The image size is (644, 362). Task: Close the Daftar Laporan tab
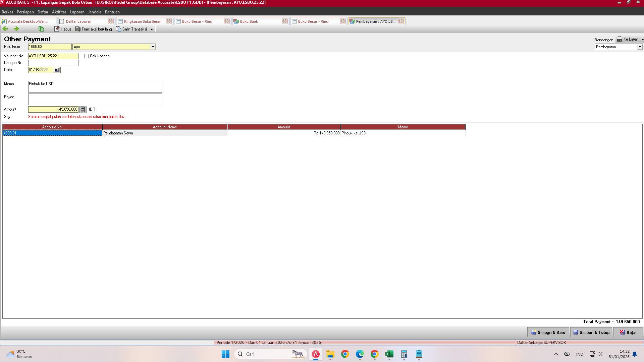coord(111,21)
